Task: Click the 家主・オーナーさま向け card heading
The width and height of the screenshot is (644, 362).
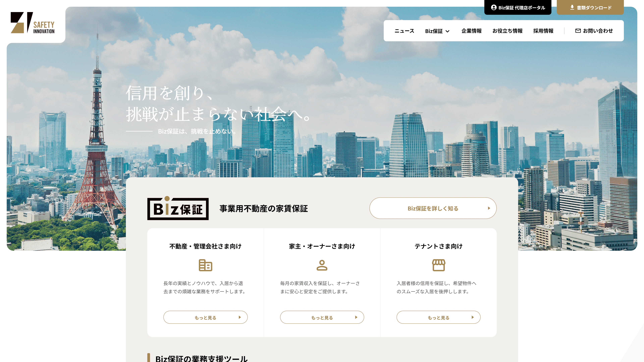Action: (322, 246)
